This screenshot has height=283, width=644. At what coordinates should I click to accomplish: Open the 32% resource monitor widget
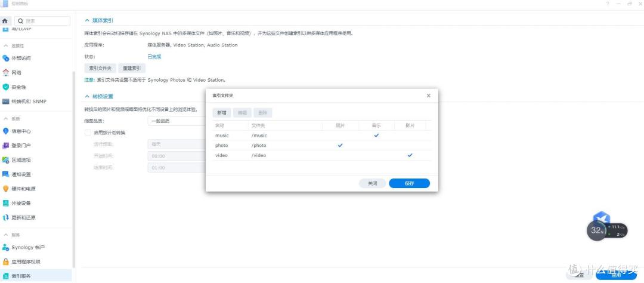pos(596,231)
